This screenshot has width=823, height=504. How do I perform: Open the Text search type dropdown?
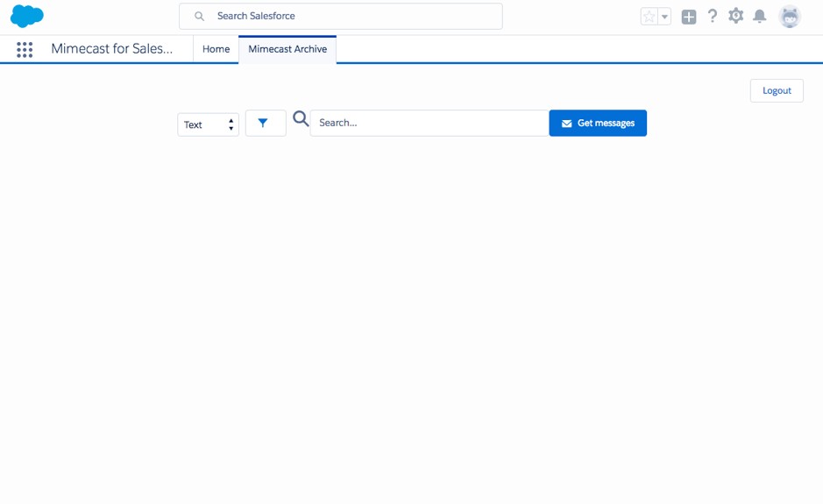click(x=209, y=124)
